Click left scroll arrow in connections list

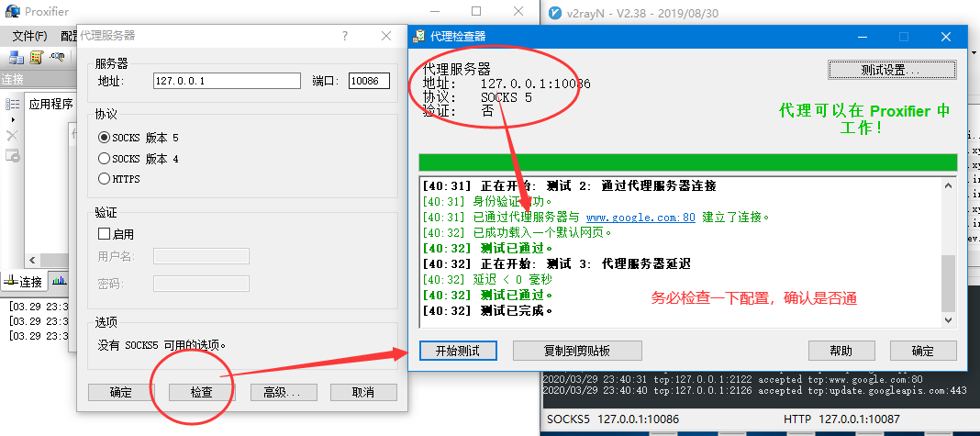(31, 261)
